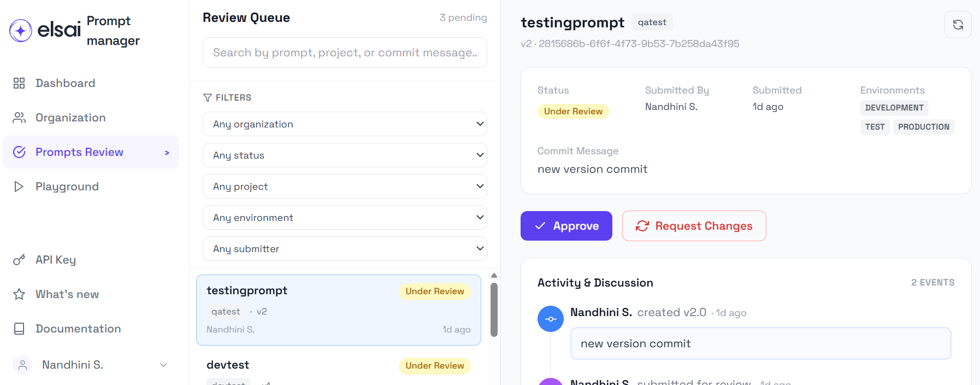Approve the testingprompt version
Image resolution: width=980 pixels, height=385 pixels.
point(566,226)
